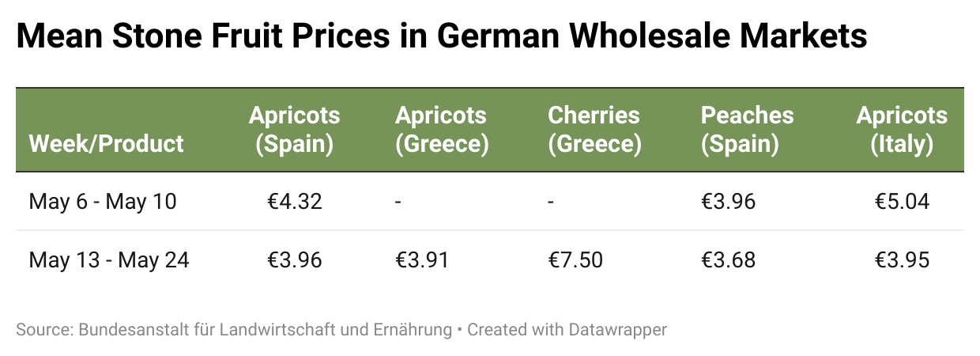Click the Week/Product column header

106,144
